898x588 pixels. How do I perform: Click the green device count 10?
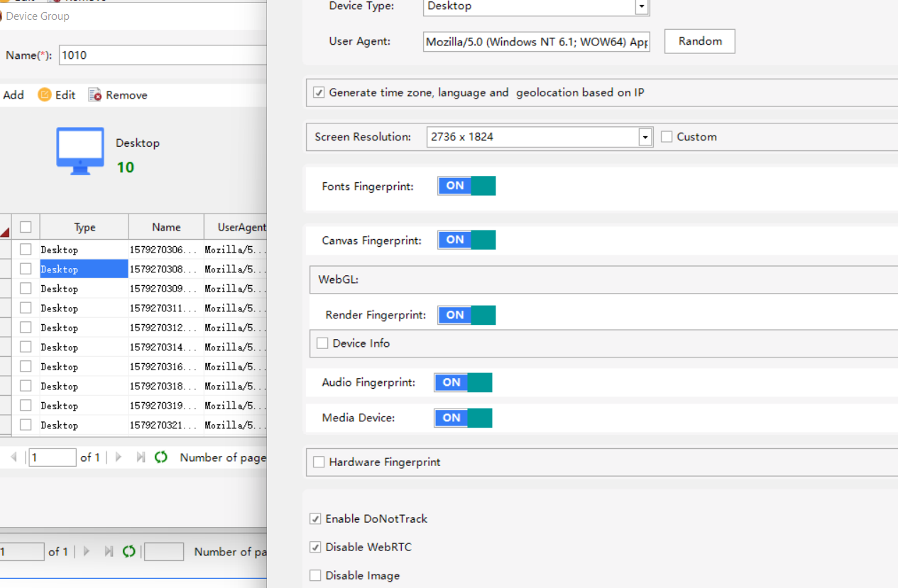[x=126, y=167]
